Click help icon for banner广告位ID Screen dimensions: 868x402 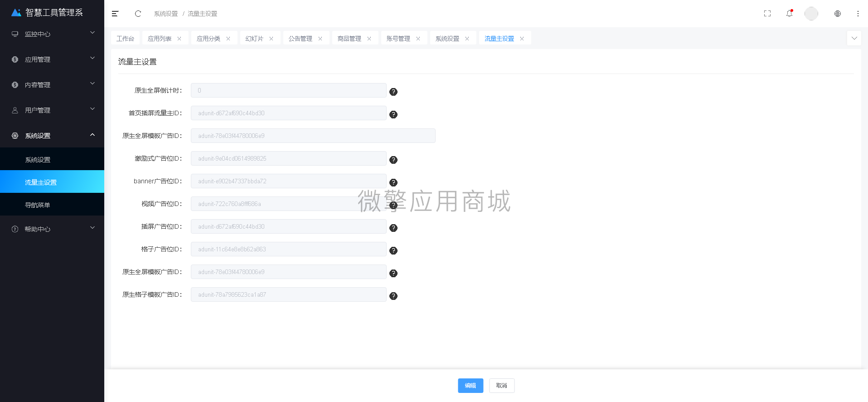pyautogui.click(x=393, y=182)
